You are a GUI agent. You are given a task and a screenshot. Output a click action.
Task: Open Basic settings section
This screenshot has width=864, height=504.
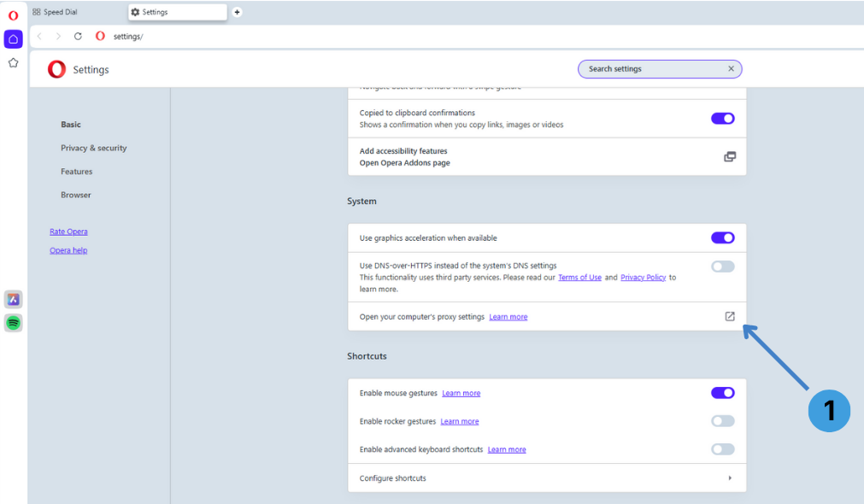tap(71, 125)
